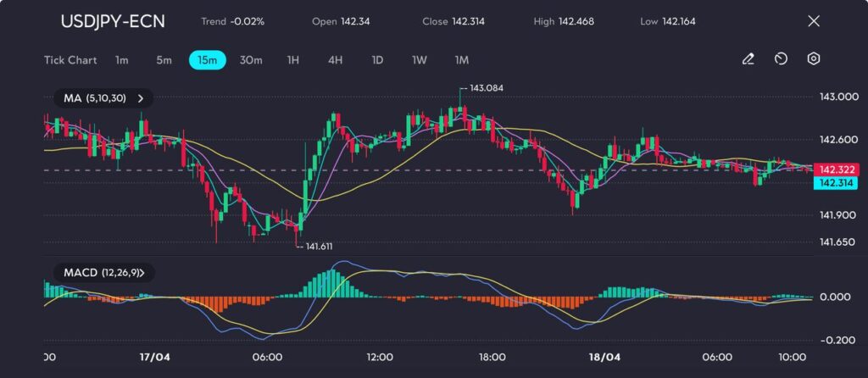Close the USDJPY-ECN chart panel

tap(814, 21)
